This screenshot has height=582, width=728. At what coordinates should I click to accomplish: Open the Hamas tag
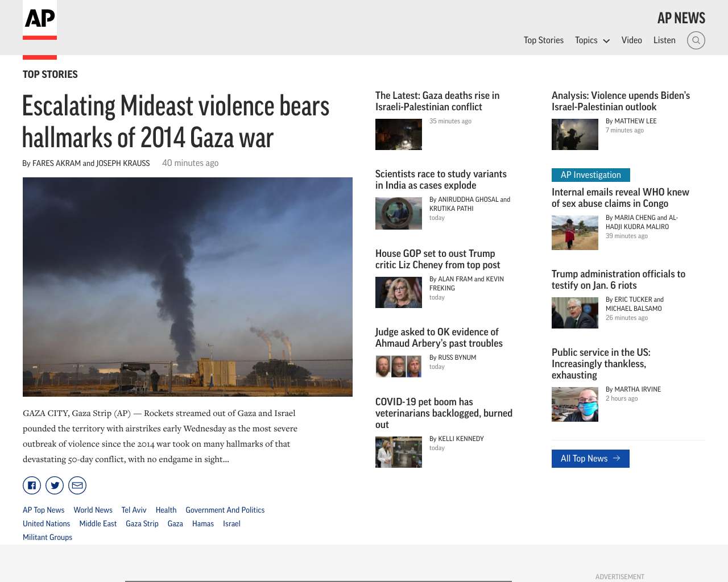[203, 523]
